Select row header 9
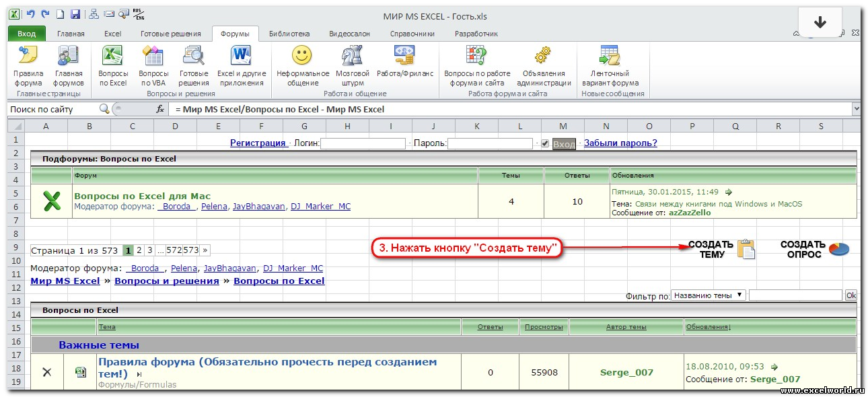The width and height of the screenshot is (868, 397). click(15, 247)
